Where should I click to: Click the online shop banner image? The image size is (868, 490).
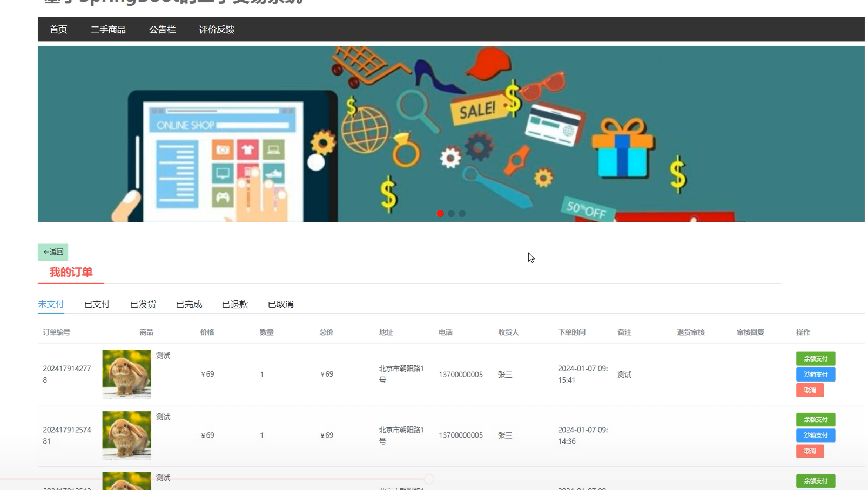(451, 134)
